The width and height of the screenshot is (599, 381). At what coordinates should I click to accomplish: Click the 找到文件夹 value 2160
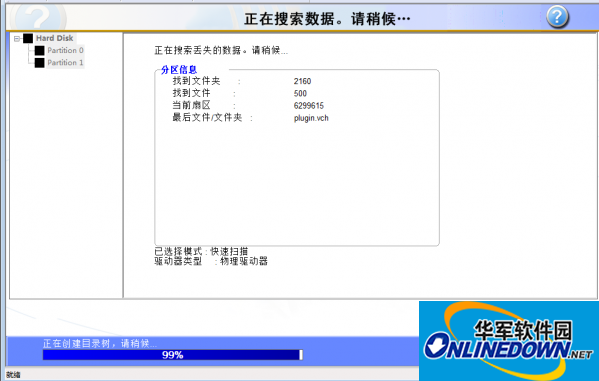[x=302, y=81]
